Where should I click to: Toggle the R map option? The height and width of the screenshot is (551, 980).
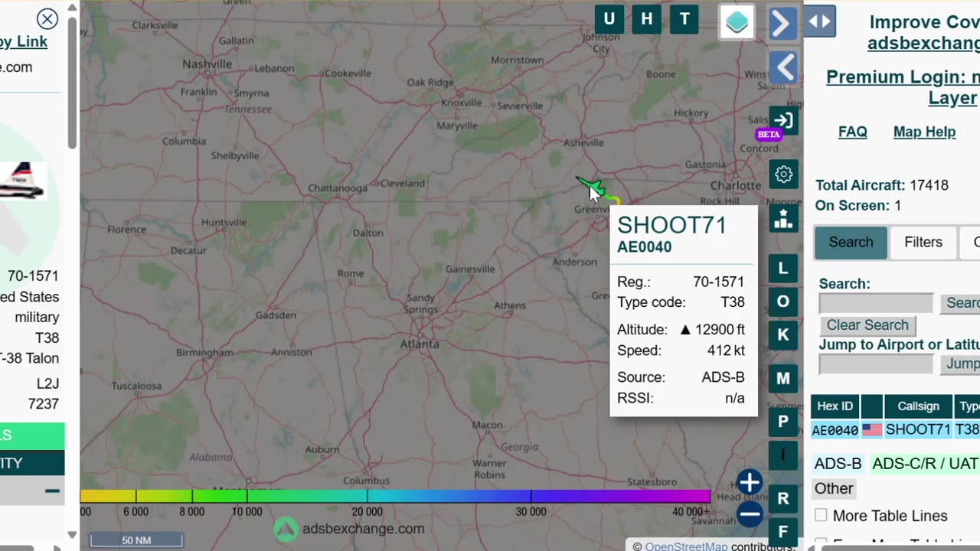coord(783,498)
